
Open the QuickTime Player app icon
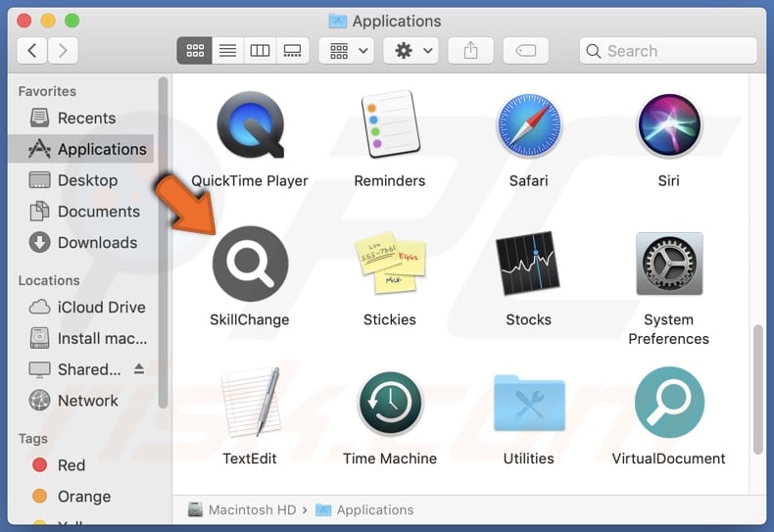click(x=250, y=124)
